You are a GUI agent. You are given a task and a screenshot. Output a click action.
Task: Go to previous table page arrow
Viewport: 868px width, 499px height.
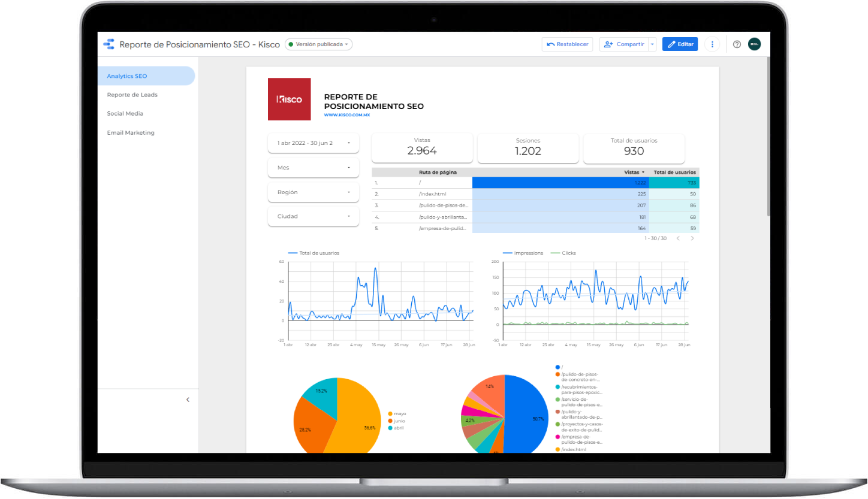click(678, 238)
